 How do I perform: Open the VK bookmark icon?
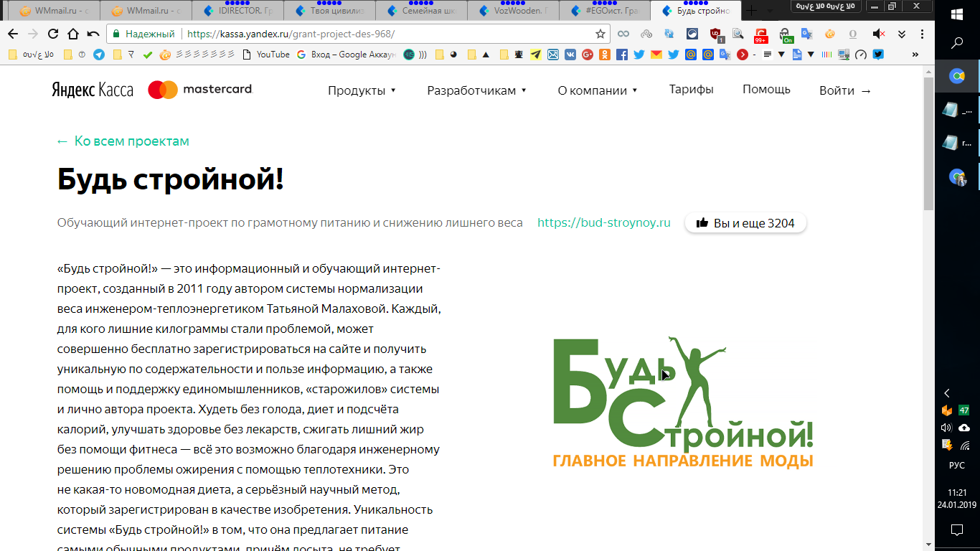(570, 55)
